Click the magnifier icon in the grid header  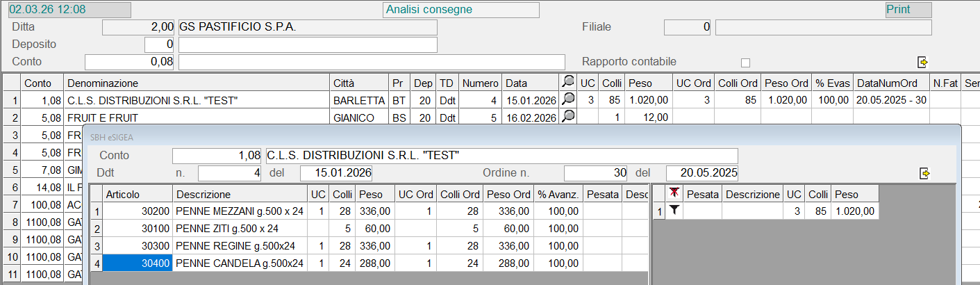pos(568,83)
